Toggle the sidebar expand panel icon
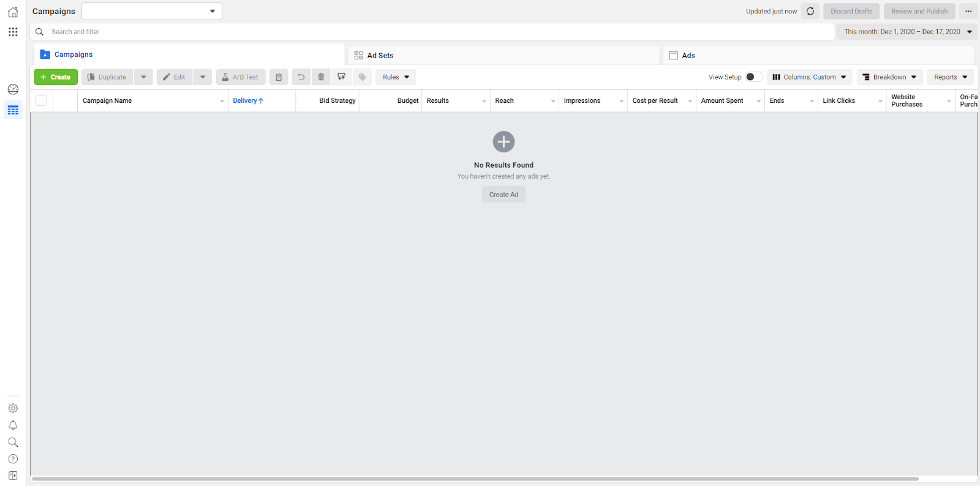980x486 pixels. coord(13,476)
